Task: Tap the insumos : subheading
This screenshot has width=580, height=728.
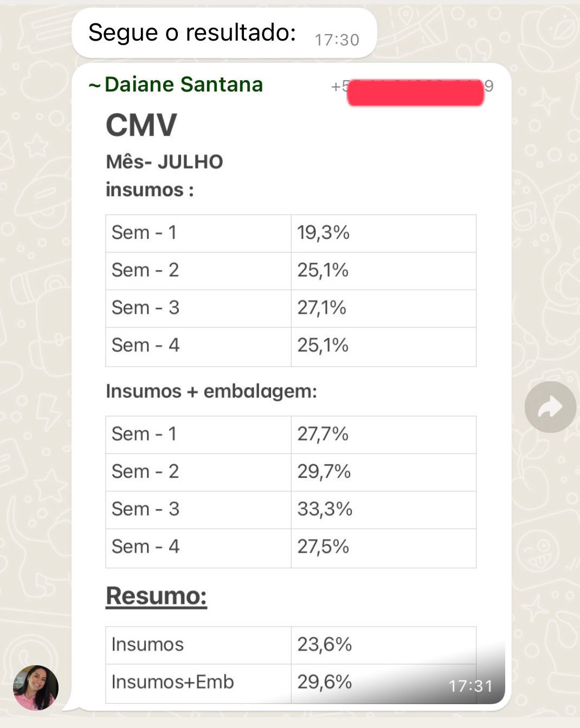Action: click(x=150, y=190)
